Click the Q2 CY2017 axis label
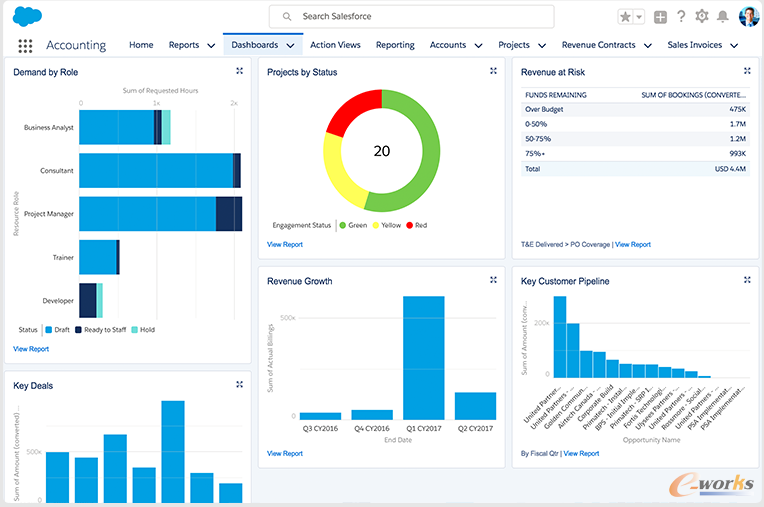Image resolution: width=764 pixels, height=507 pixels. [x=476, y=429]
